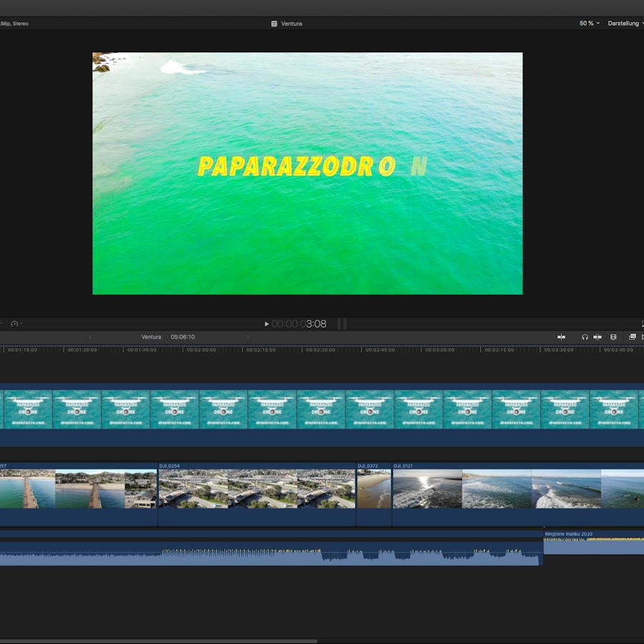Go back in timeline history arrow
This screenshot has height=644, width=644.
pos(90,337)
